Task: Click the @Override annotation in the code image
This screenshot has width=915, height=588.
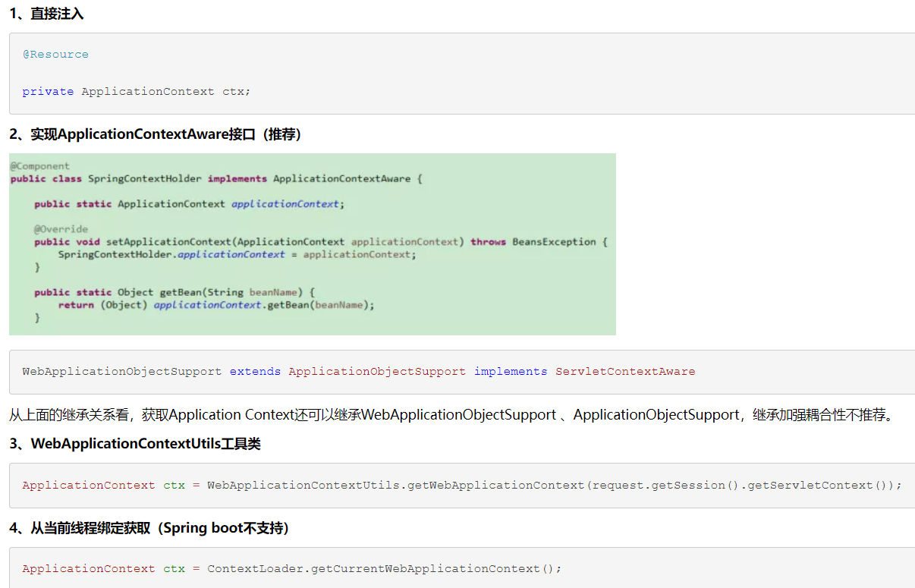Action: click(x=61, y=229)
